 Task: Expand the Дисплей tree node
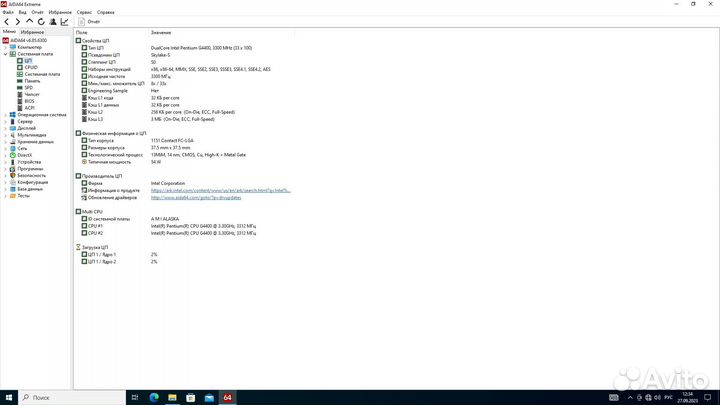6,128
